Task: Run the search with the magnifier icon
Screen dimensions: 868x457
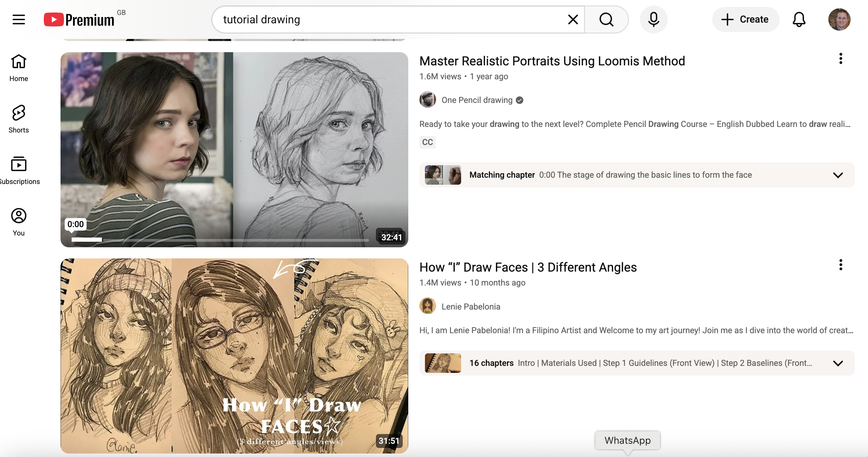Action: 606,19
